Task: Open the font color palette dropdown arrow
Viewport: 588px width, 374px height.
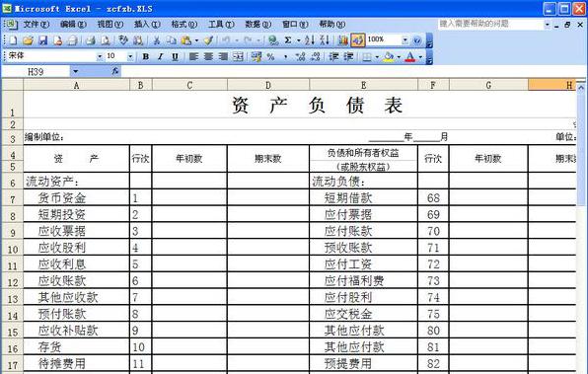Action: point(420,56)
